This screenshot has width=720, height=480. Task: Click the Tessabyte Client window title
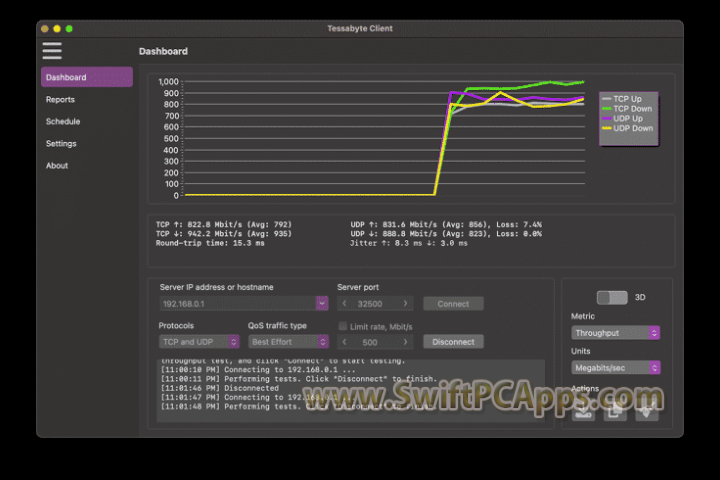[x=360, y=28]
